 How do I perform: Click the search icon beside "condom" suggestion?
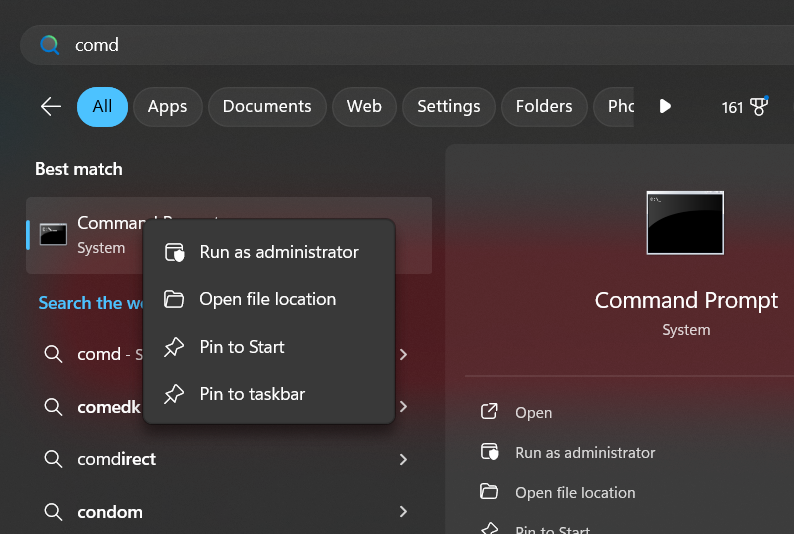[53, 512]
